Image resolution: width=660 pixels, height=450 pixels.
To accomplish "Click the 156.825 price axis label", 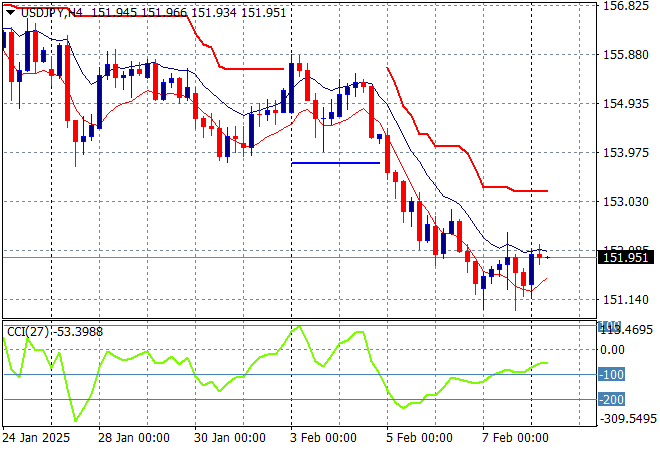I will click(627, 6).
